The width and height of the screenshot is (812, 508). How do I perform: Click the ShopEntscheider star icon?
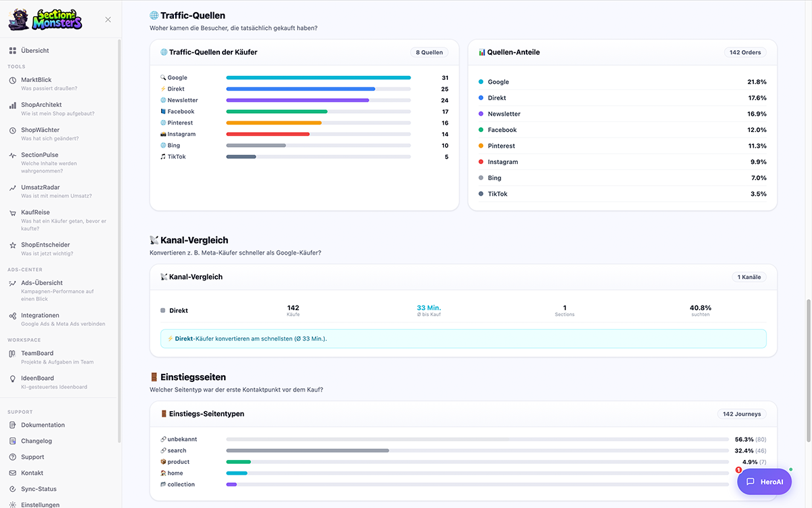coord(13,245)
